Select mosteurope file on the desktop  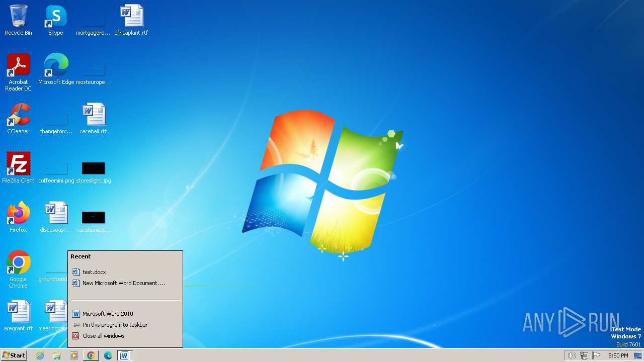pos(94,74)
